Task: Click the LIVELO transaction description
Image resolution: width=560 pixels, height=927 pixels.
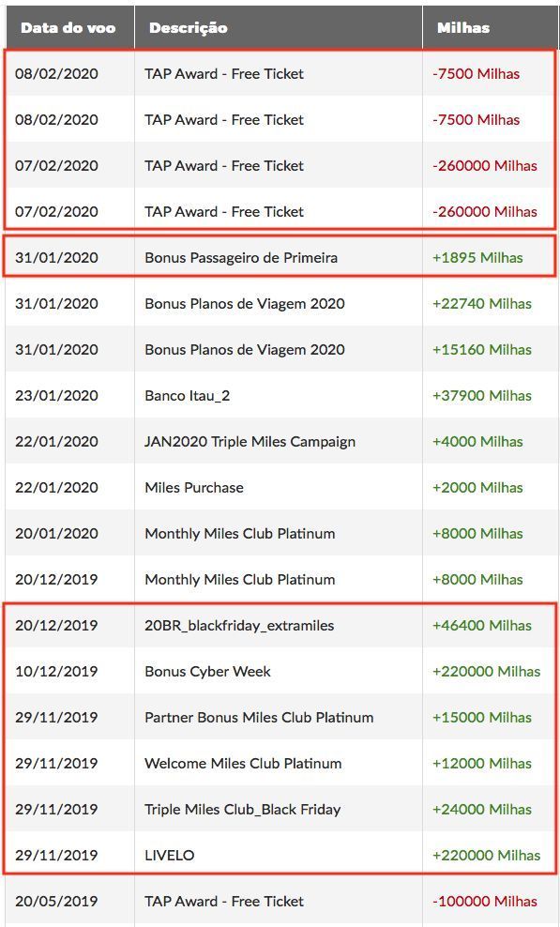Action: pos(169,856)
